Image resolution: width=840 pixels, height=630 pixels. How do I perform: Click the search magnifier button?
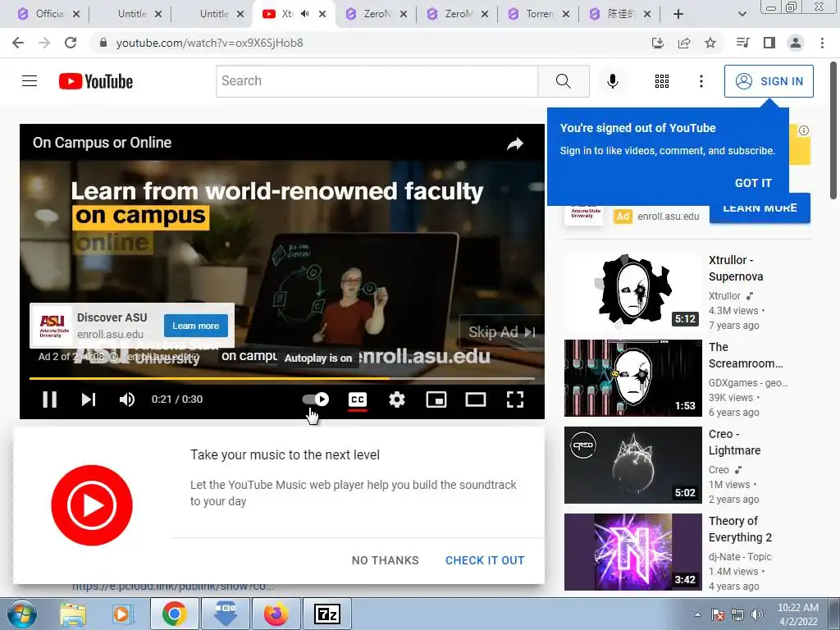[563, 81]
